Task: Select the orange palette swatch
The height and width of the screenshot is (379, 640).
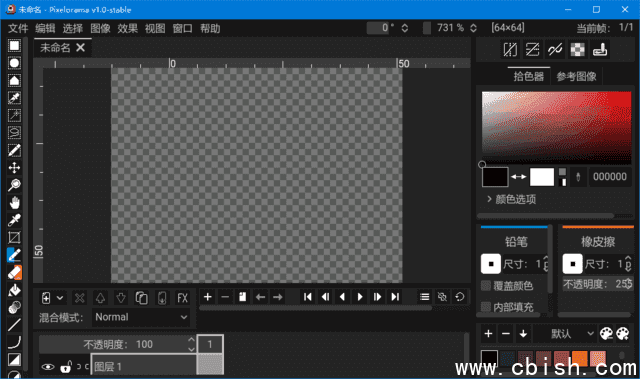Action: (x=579, y=358)
